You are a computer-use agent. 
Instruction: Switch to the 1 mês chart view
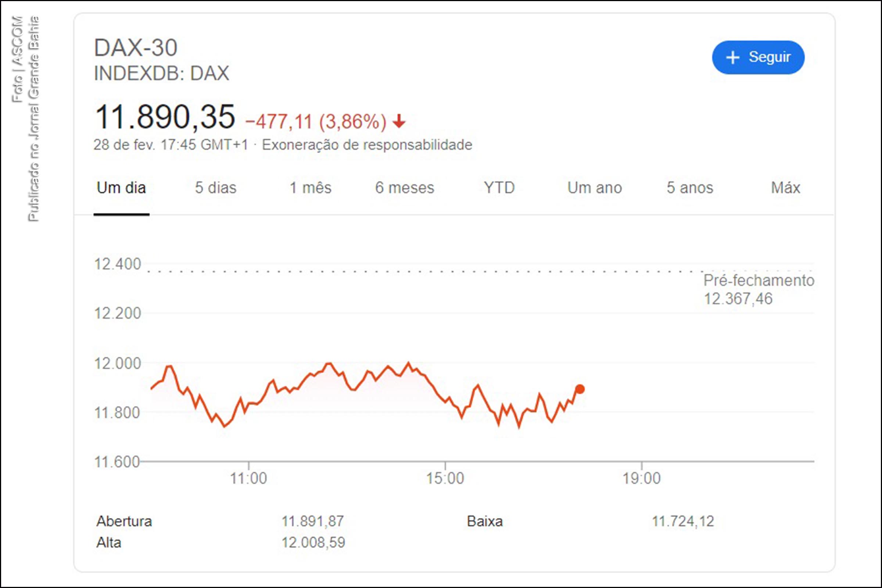click(x=310, y=187)
